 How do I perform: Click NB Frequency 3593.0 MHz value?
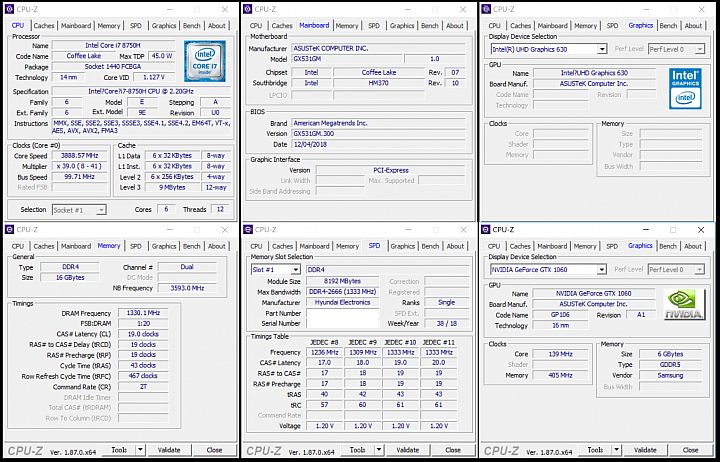[x=187, y=288]
